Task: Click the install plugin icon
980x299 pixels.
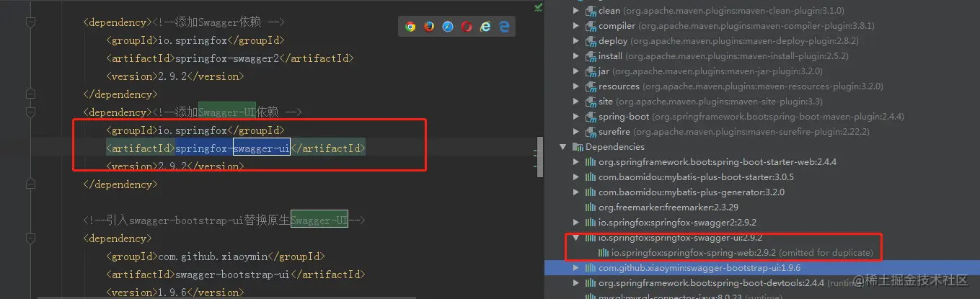Action: click(591, 56)
